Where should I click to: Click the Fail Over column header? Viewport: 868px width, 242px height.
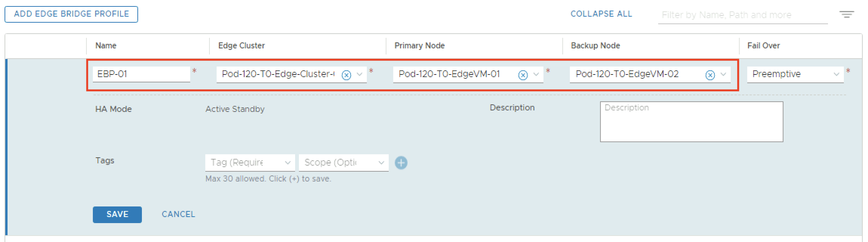763,46
